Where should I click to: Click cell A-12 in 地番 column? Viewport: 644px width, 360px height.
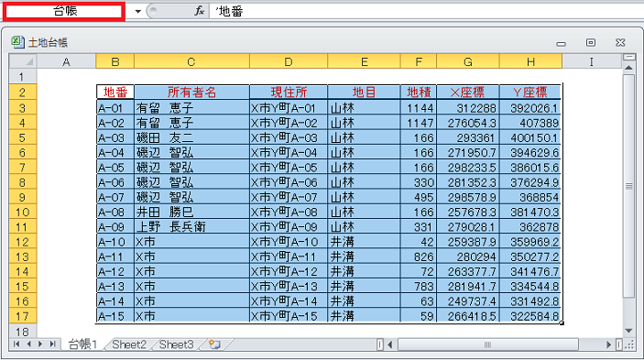tap(115, 271)
